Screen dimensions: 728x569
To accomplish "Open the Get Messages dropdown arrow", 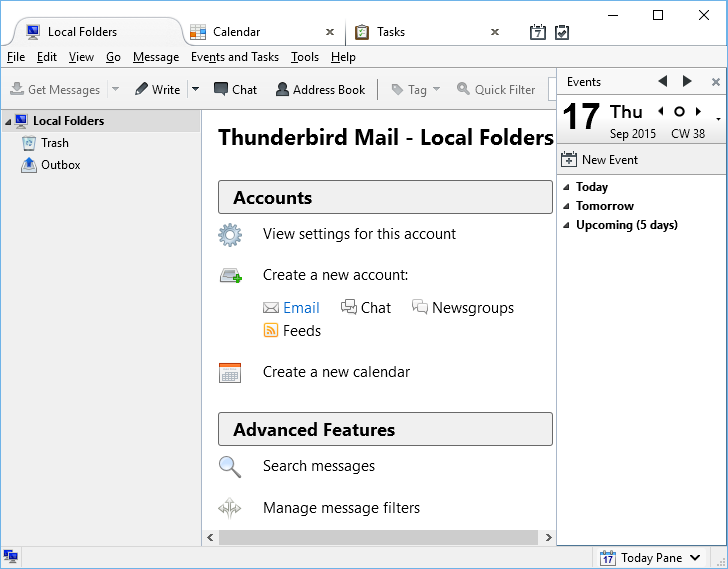I will point(116,89).
